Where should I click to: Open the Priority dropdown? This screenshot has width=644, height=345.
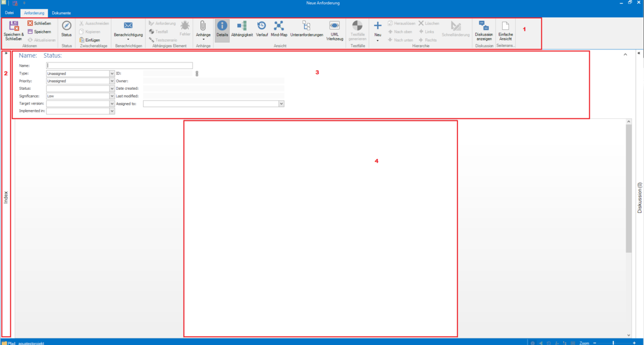pyautogui.click(x=112, y=81)
